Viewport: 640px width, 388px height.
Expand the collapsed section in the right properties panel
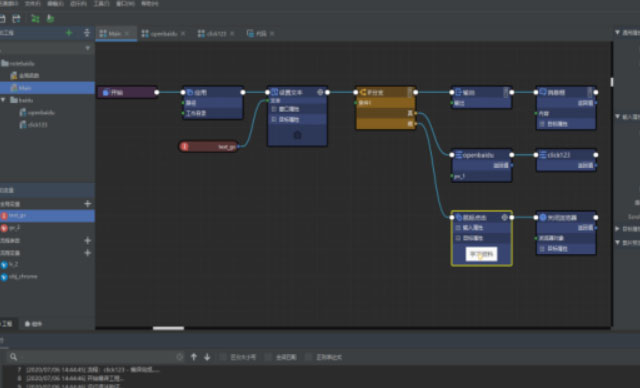[x=617, y=229]
